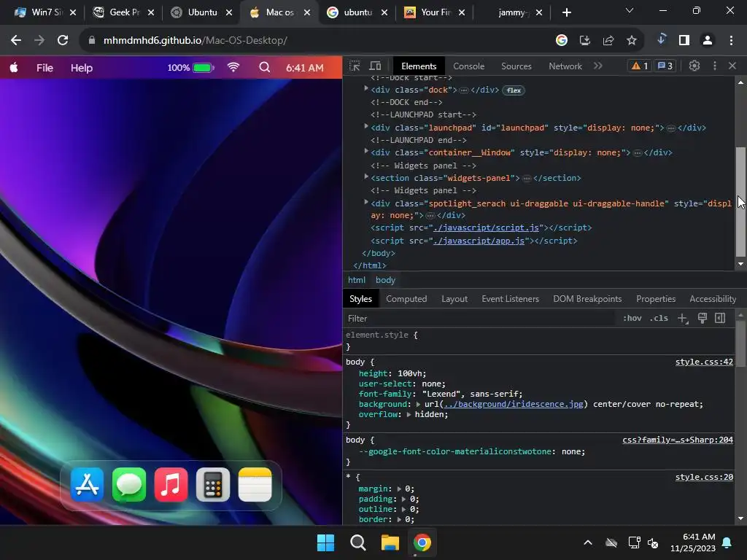Click the issues count badge showing 3

tap(665, 66)
